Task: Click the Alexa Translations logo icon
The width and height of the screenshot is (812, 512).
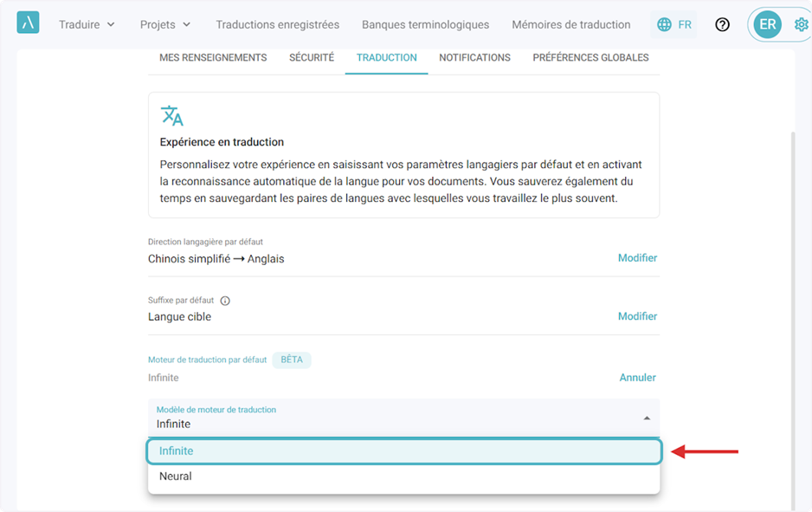Action: (28, 23)
